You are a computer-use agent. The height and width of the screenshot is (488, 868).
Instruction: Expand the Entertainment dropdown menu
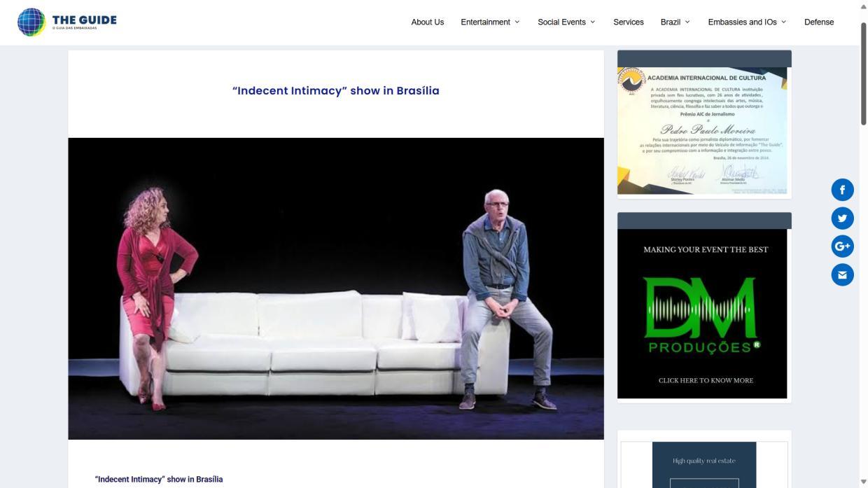pyautogui.click(x=490, y=22)
